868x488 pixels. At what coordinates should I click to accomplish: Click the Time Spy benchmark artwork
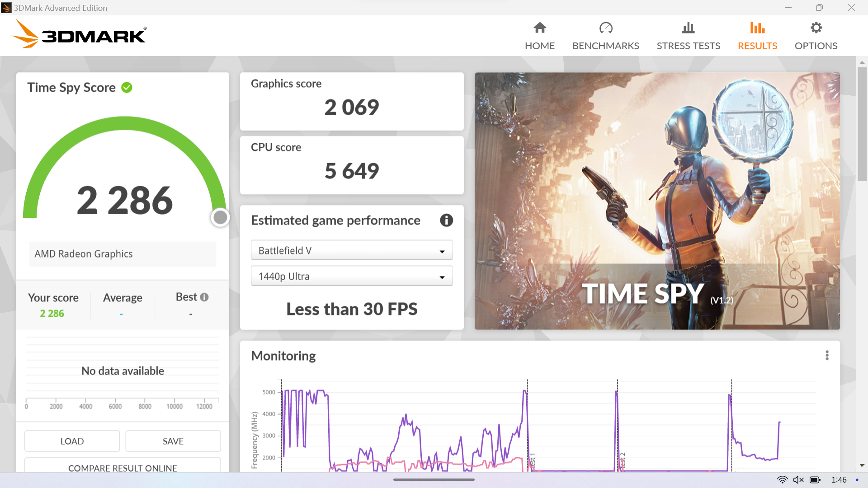tap(657, 201)
